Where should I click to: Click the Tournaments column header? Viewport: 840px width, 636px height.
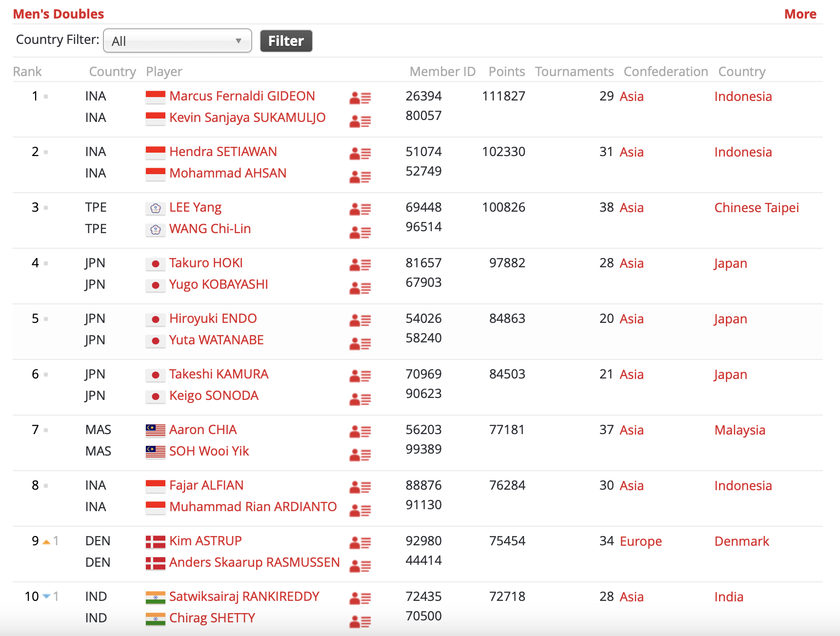(574, 72)
